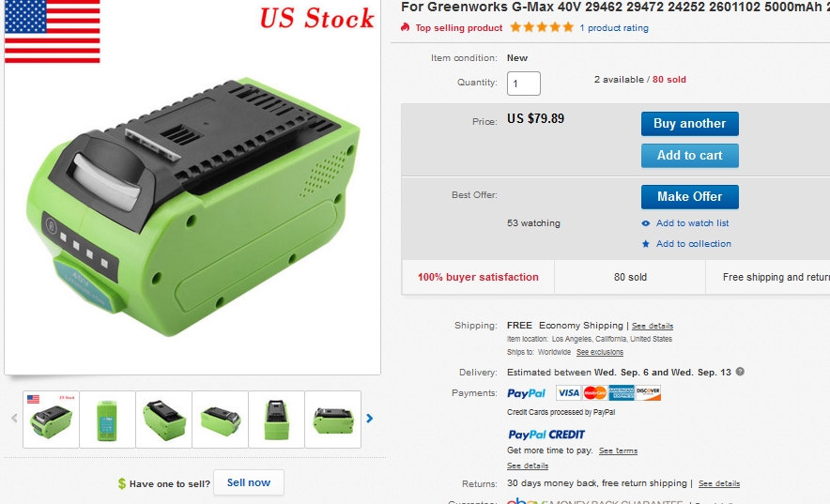Open shipping See details link

click(653, 326)
